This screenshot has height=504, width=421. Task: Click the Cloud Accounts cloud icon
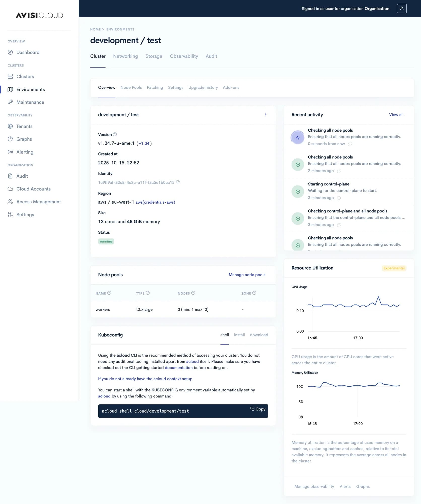(10, 189)
